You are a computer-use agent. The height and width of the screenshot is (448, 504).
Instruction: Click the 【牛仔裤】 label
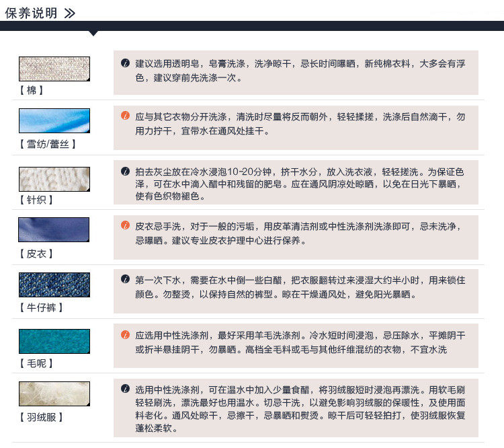(x=42, y=308)
